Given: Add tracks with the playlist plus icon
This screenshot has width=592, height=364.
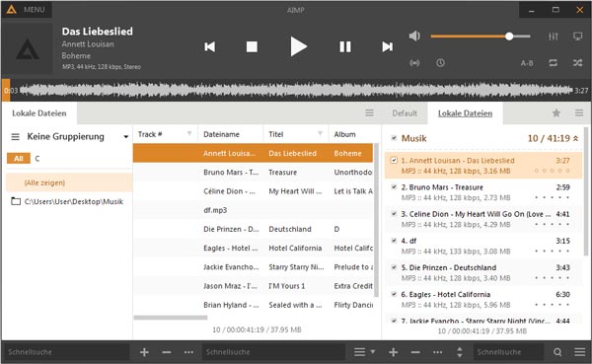Looking at the screenshot, I should pyautogui.click(x=394, y=352).
